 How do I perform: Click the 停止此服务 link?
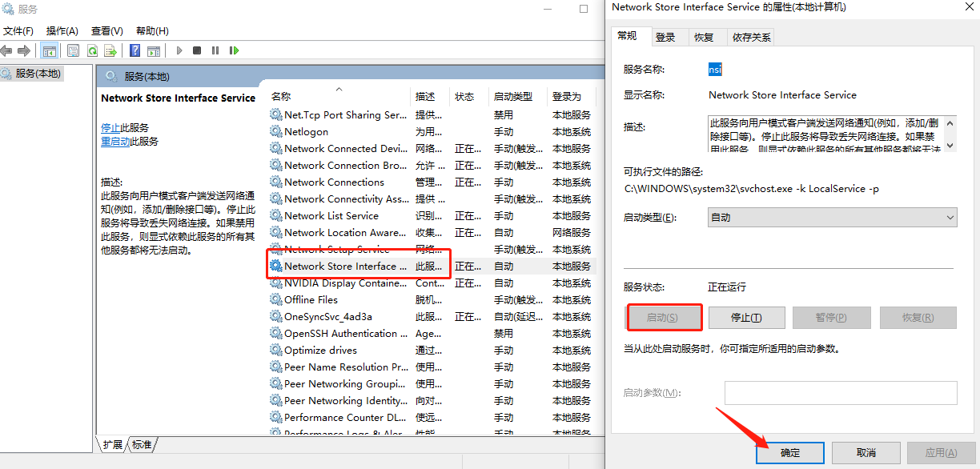tap(114, 128)
